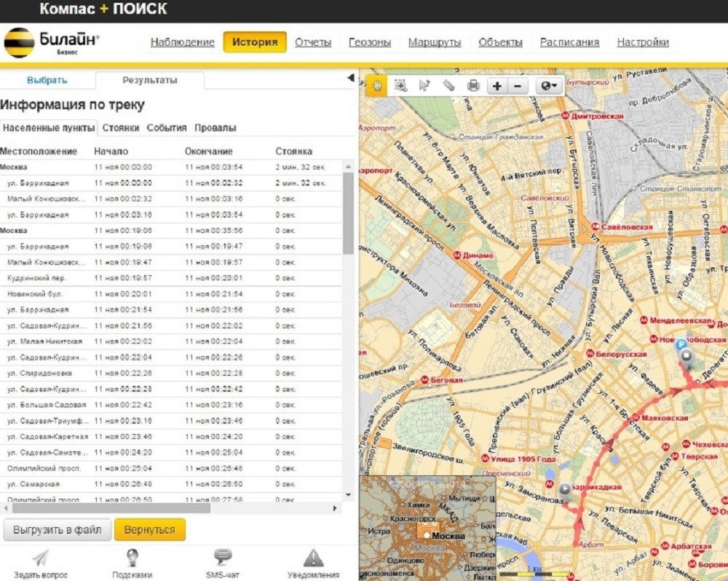
Task: Select the ул. Большая Садовая row
Action: [x=171, y=405]
